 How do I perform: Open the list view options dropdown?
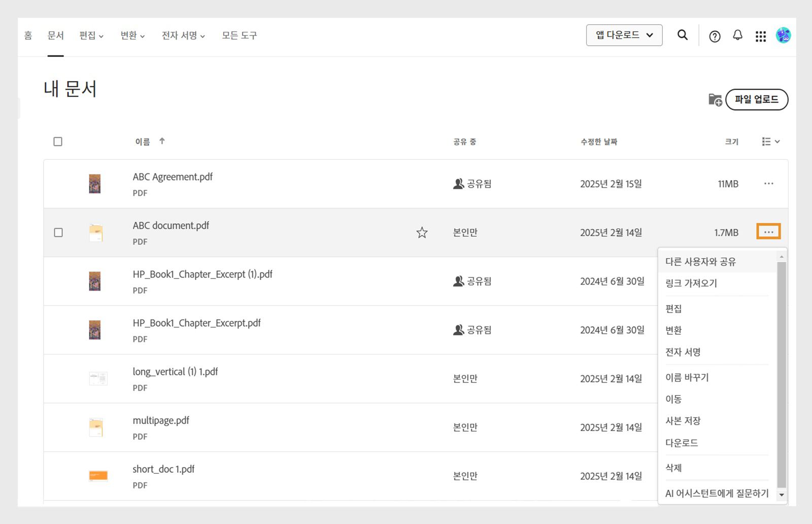[770, 142]
